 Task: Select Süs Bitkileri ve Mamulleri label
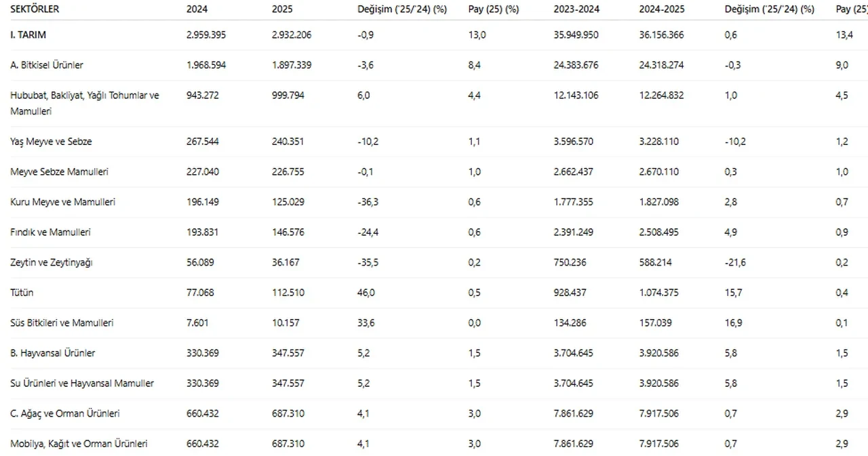coord(62,323)
